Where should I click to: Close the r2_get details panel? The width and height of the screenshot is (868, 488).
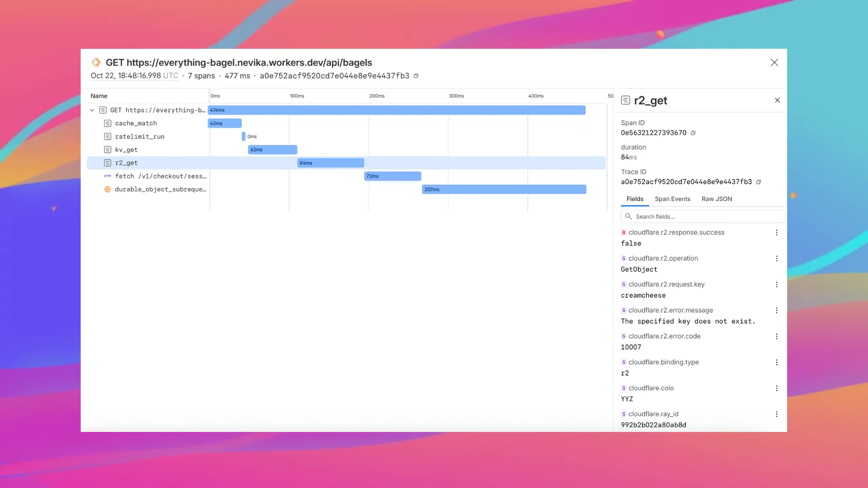click(x=777, y=100)
